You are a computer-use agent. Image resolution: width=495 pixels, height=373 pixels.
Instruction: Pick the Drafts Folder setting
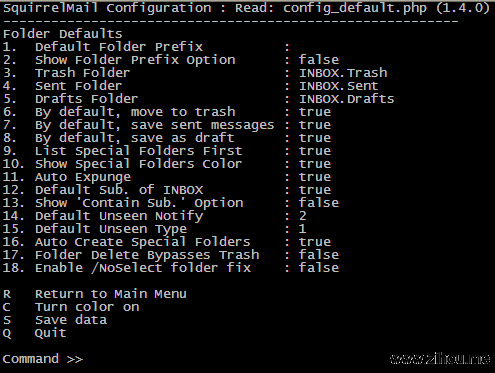pyautogui.click(x=198, y=99)
